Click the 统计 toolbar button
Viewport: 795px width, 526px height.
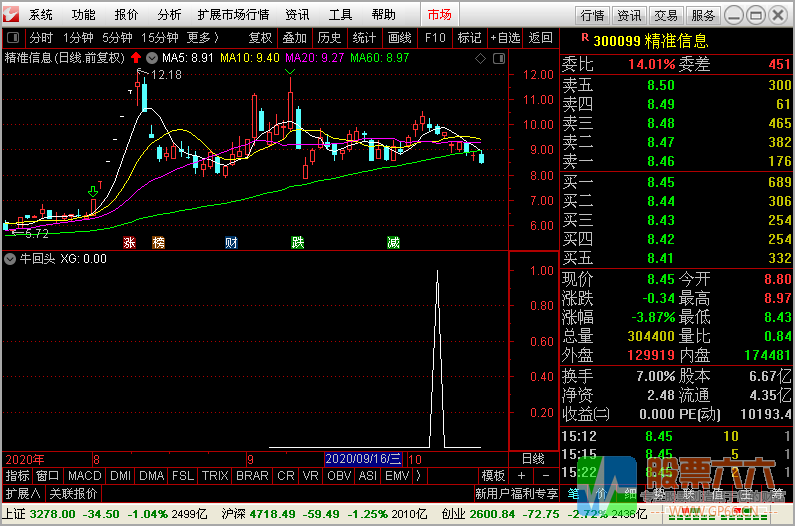(x=364, y=38)
